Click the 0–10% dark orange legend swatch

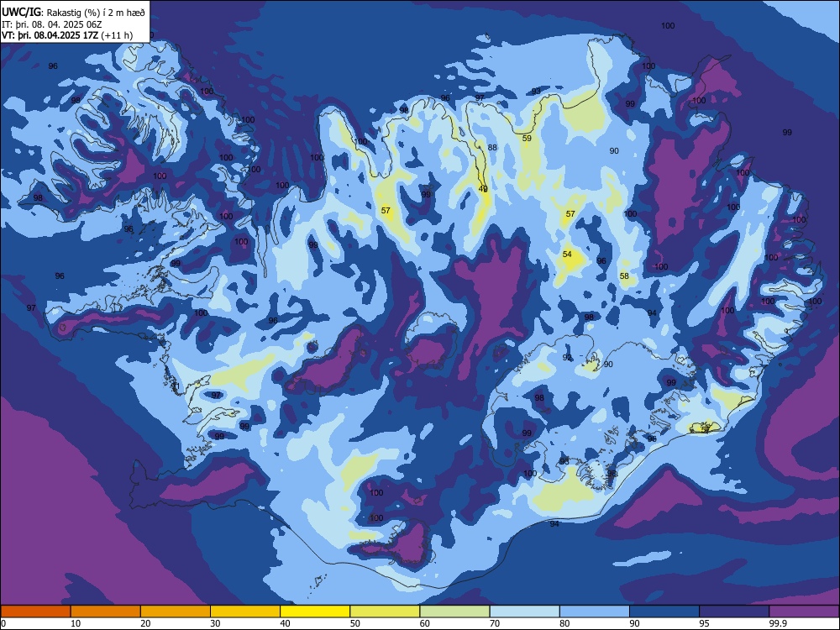[36, 612]
